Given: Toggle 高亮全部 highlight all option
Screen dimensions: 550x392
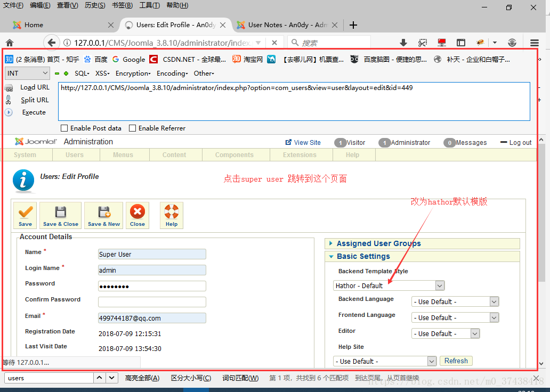Looking at the screenshot, I should coord(142,378).
